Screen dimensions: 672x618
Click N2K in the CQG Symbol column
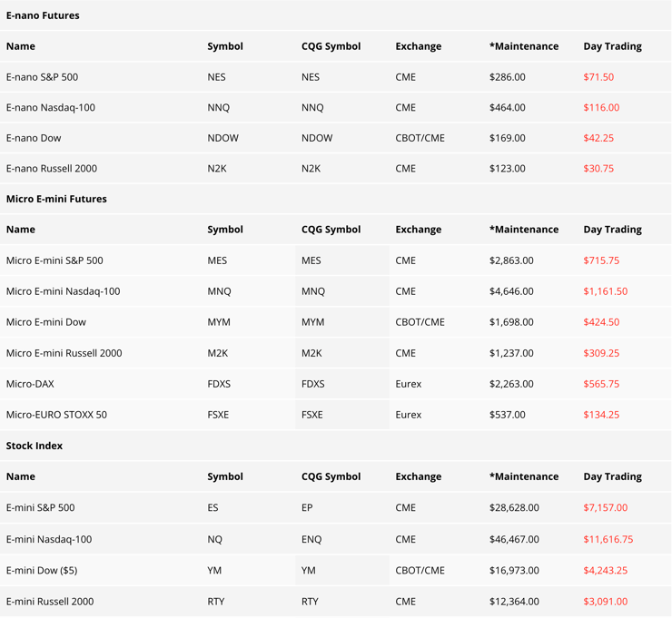click(x=311, y=168)
